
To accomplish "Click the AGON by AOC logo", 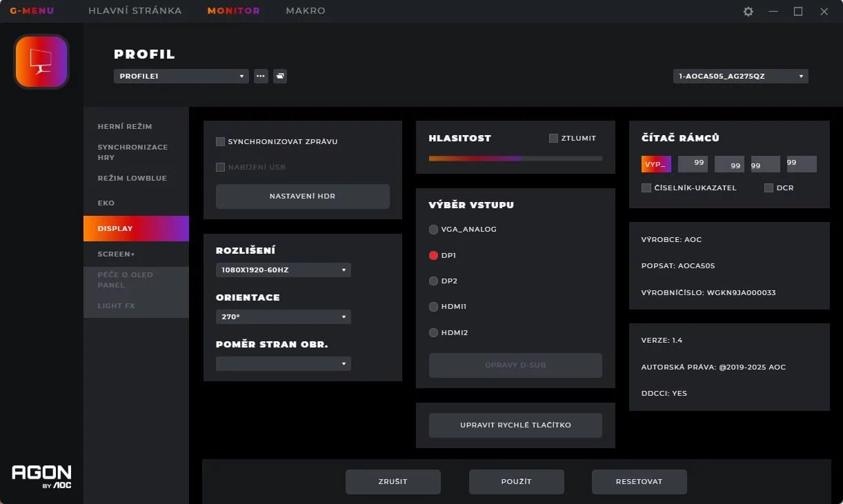I will point(41,477).
